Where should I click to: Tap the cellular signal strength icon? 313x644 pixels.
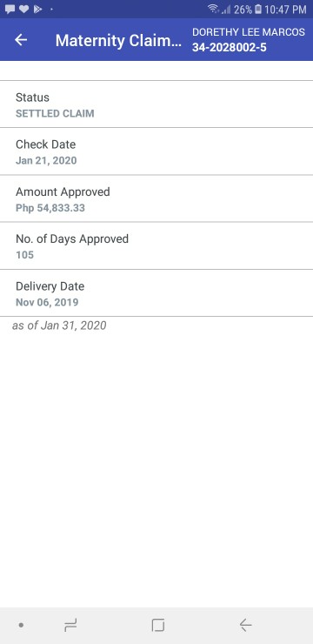click(x=226, y=10)
